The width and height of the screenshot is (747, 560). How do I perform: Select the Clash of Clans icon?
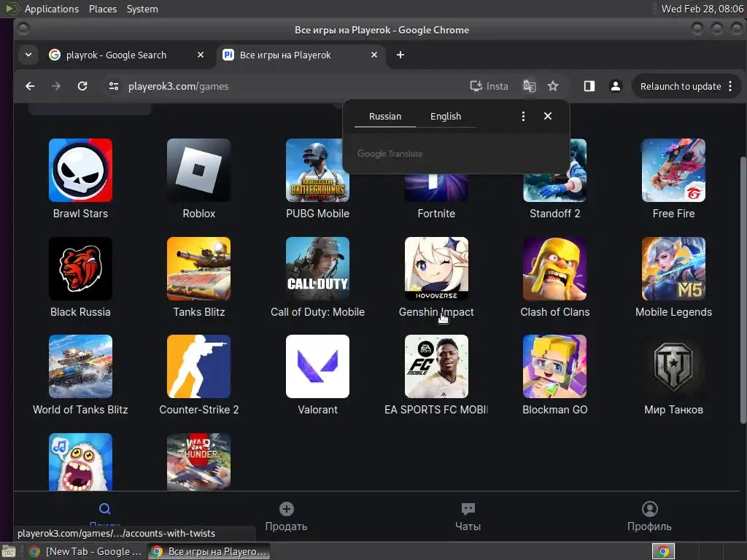554,268
